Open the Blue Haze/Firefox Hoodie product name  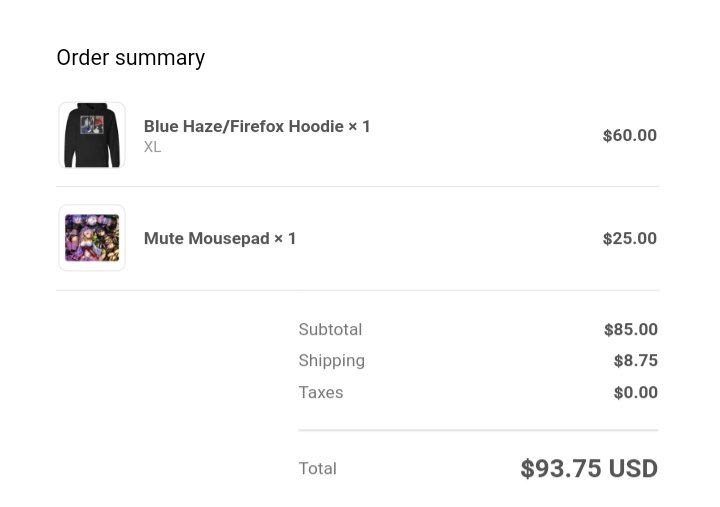coord(244,126)
